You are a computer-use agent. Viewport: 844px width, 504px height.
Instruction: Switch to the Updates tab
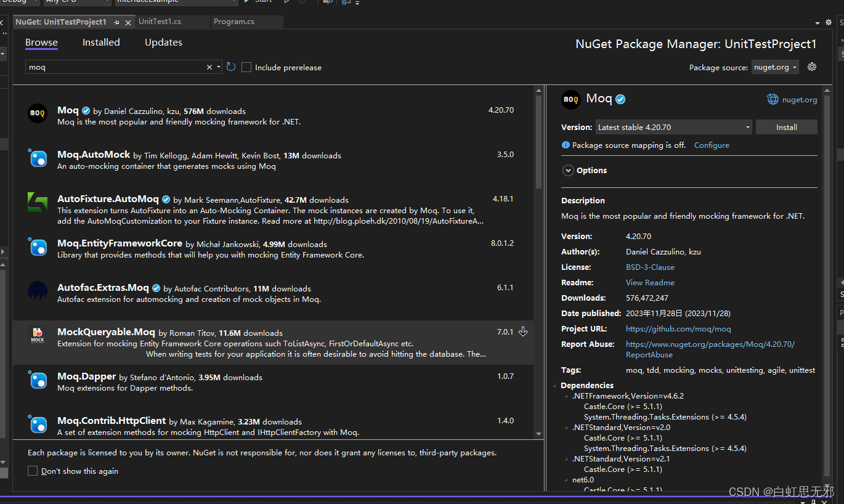click(163, 43)
